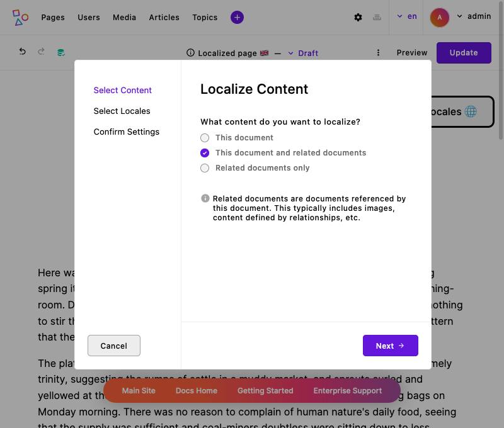
Task: Click the info icon next to Localized page
Action: (x=190, y=53)
